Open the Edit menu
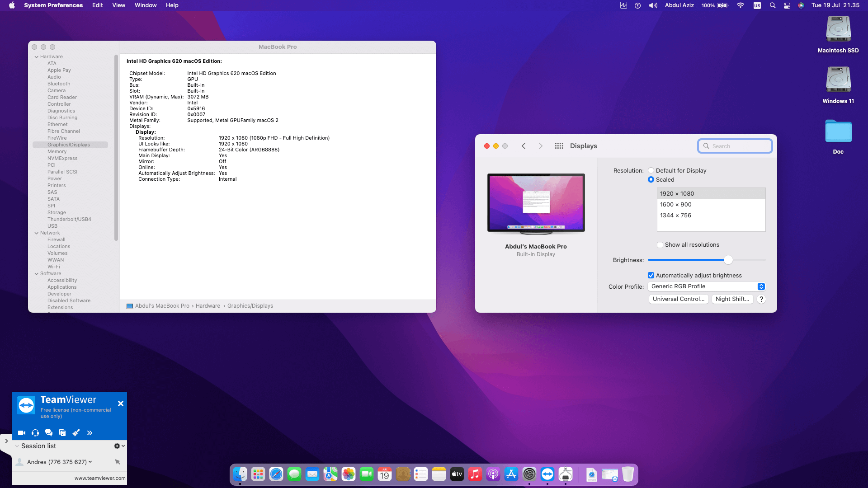The image size is (868, 488). tap(97, 5)
